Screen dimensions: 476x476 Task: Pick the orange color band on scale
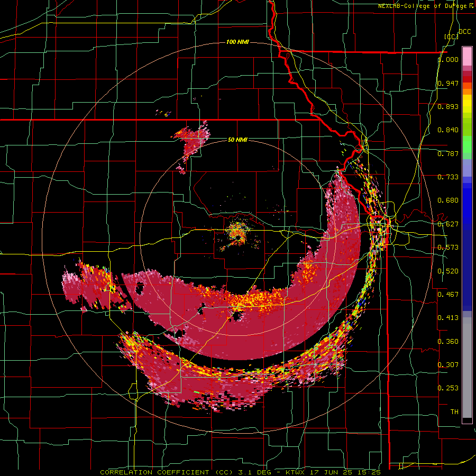[x=467, y=91]
